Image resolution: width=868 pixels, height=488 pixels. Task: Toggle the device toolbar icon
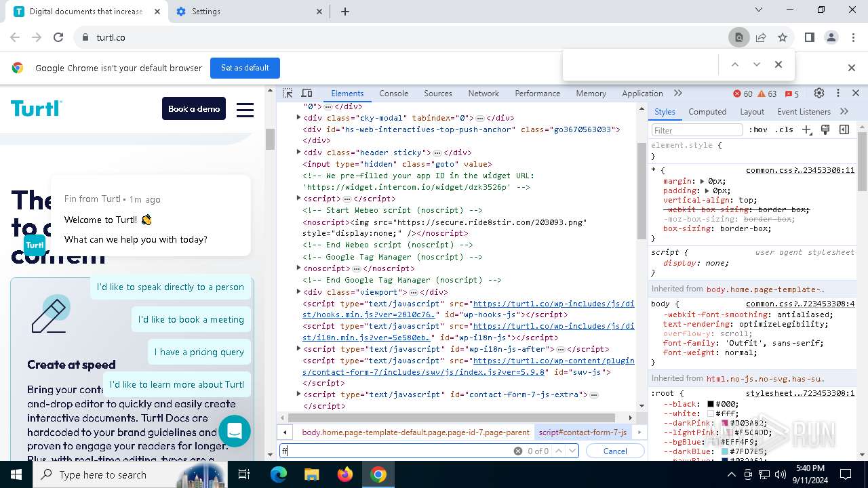pyautogui.click(x=307, y=94)
